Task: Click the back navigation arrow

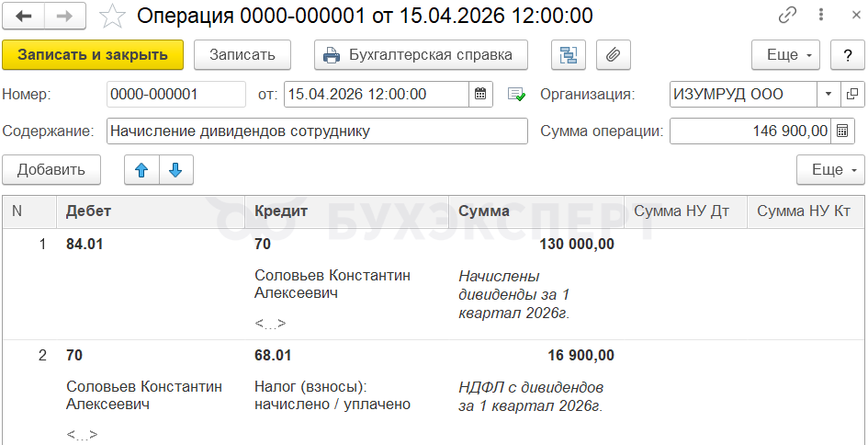Action: point(23,17)
